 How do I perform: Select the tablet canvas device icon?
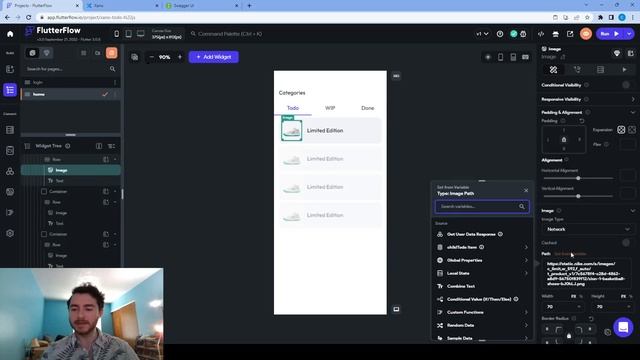pos(129,34)
